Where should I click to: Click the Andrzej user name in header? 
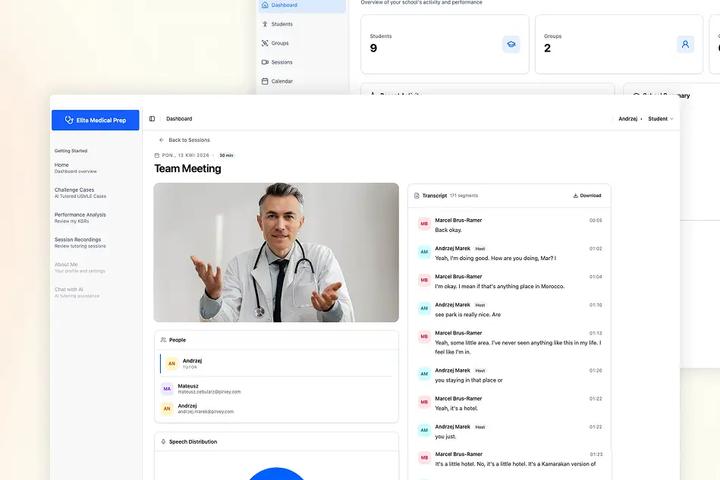(x=628, y=119)
